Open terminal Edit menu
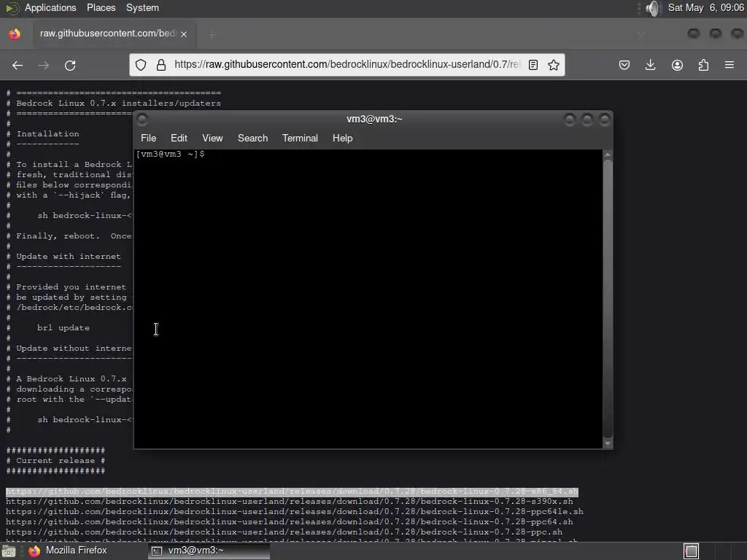The image size is (747, 560). [179, 138]
